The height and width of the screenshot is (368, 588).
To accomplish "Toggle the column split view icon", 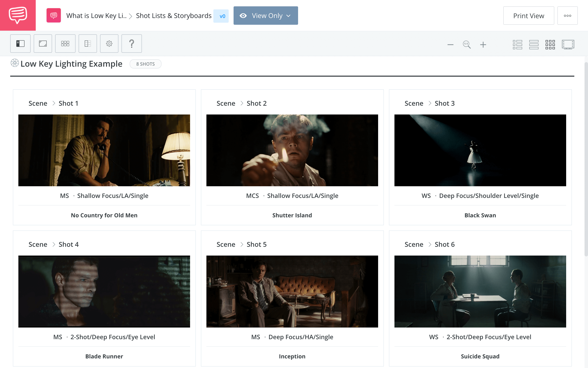I will coord(88,44).
